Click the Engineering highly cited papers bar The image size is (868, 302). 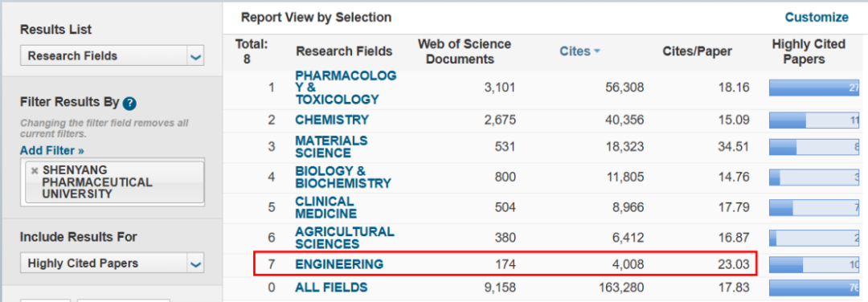tap(813, 264)
